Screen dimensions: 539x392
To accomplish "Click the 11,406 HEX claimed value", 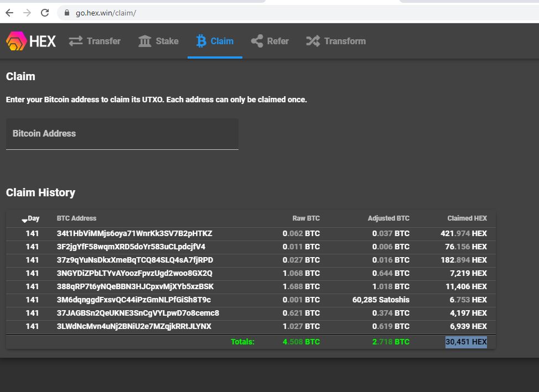I will 467,286.
